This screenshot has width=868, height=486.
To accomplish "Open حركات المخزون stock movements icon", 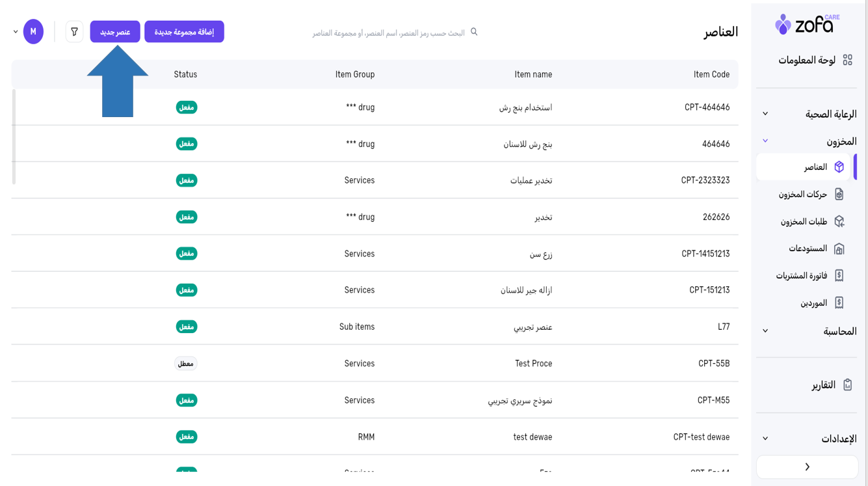I will [x=839, y=195].
